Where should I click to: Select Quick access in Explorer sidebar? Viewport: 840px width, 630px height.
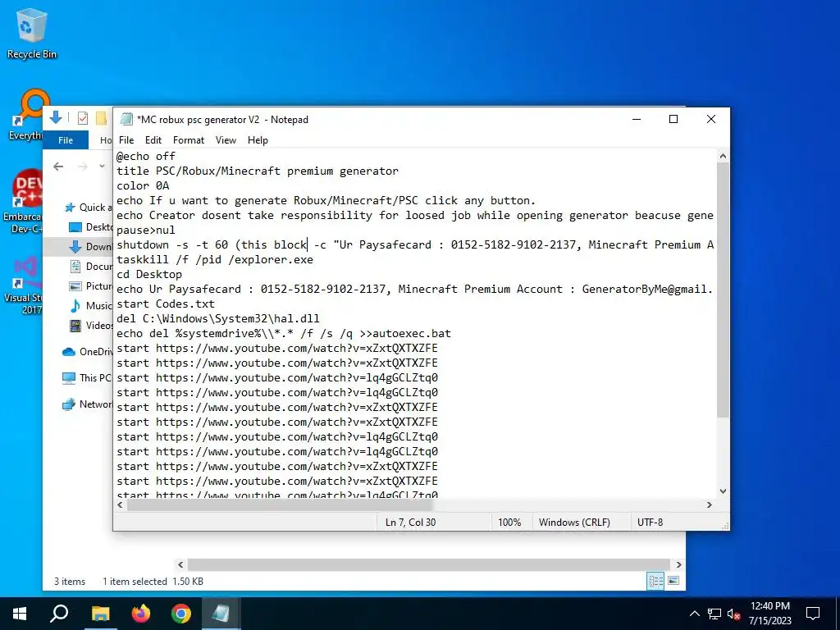(x=88, y=208)
